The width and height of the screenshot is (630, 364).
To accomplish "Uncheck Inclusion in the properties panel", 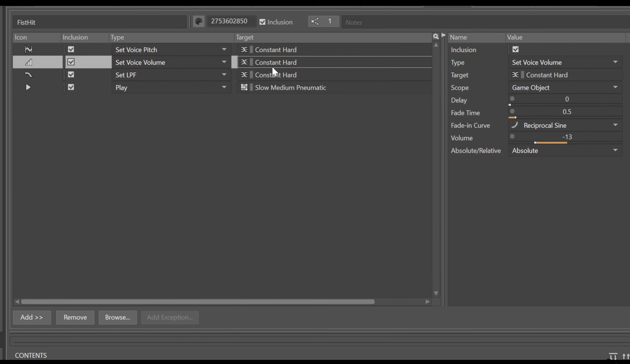I will 515,50.
